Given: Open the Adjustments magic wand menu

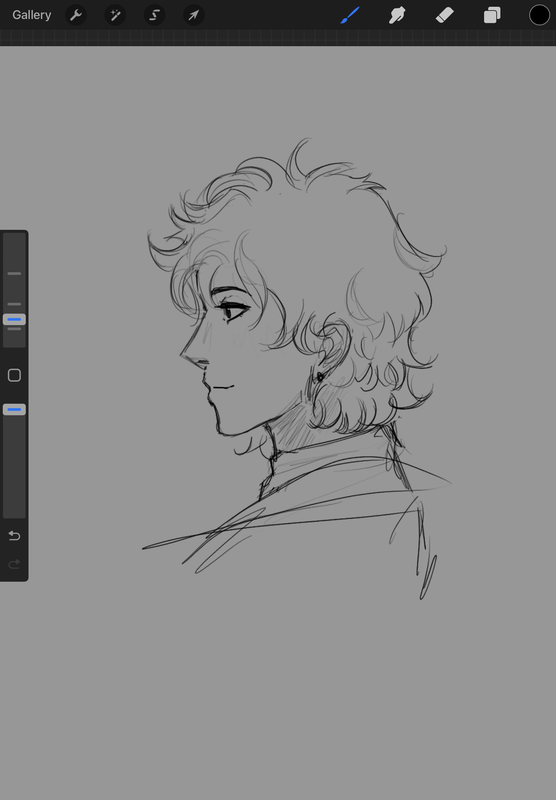Looking at the screenshot, I should 115,15.
